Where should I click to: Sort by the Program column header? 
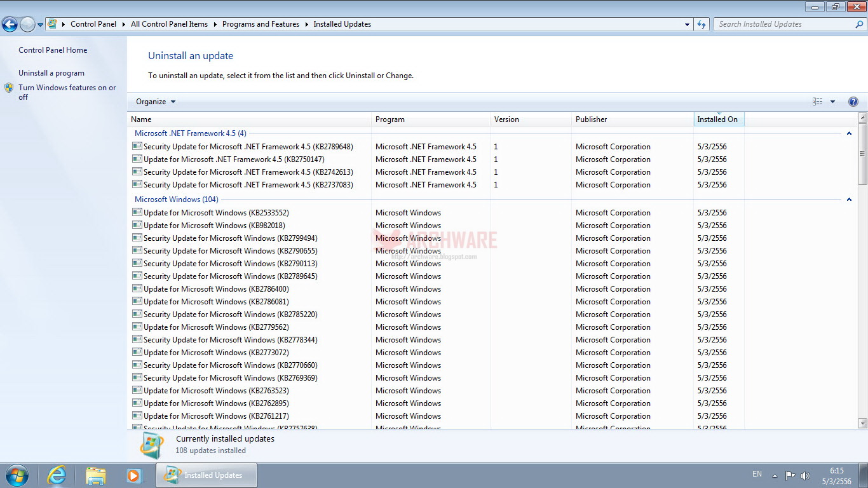[431, 119]
